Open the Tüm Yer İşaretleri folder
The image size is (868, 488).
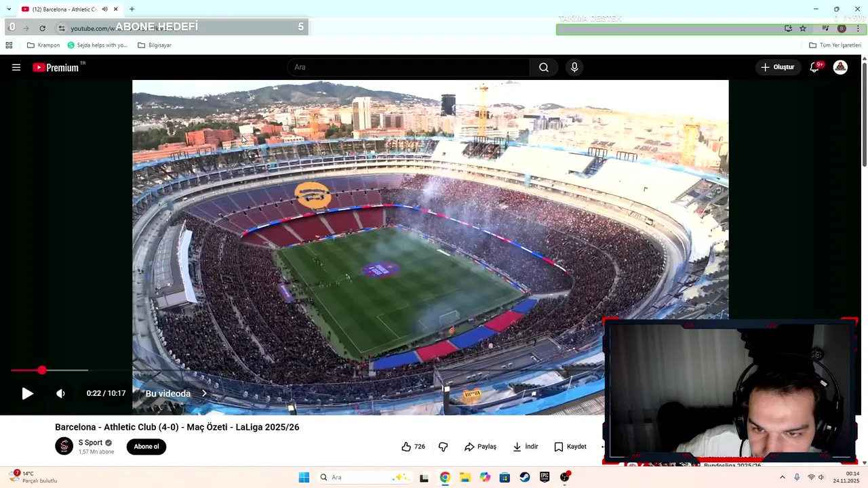(835, 45)
